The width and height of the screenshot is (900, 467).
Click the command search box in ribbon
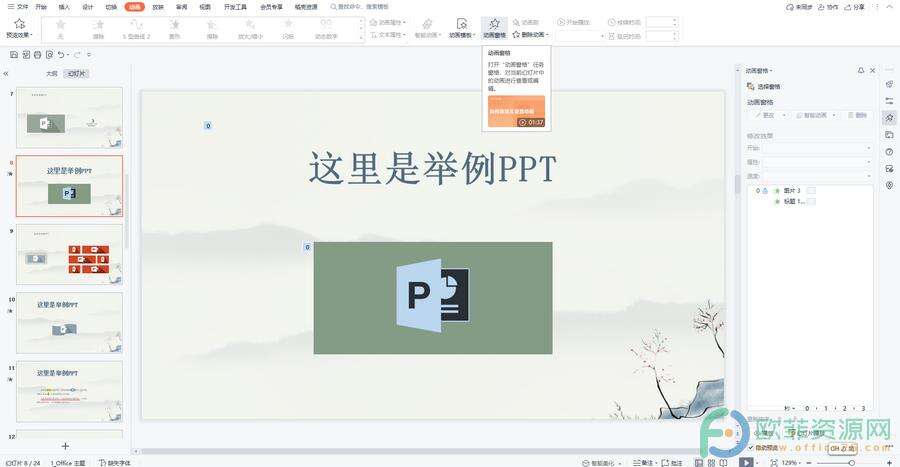(360, 7)
